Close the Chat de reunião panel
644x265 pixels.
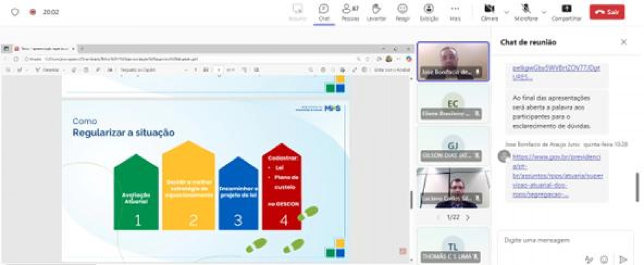coord(624,42)
